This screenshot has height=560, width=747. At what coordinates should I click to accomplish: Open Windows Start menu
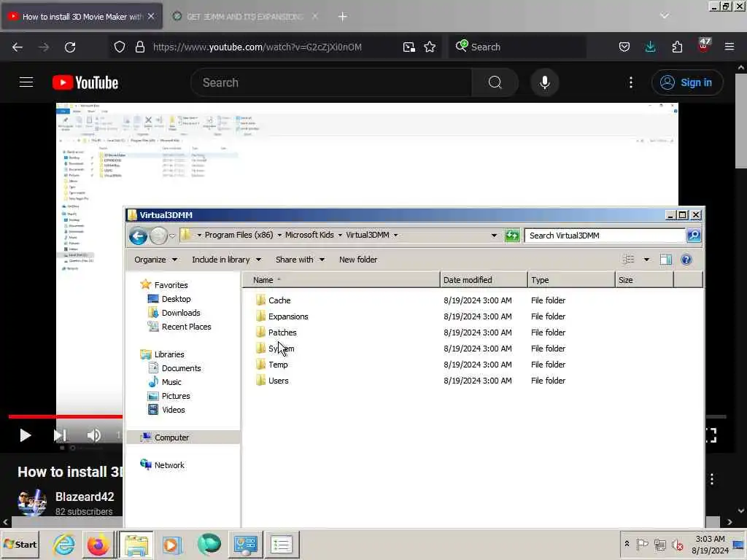pyautogui.click(x=20, y=544)
